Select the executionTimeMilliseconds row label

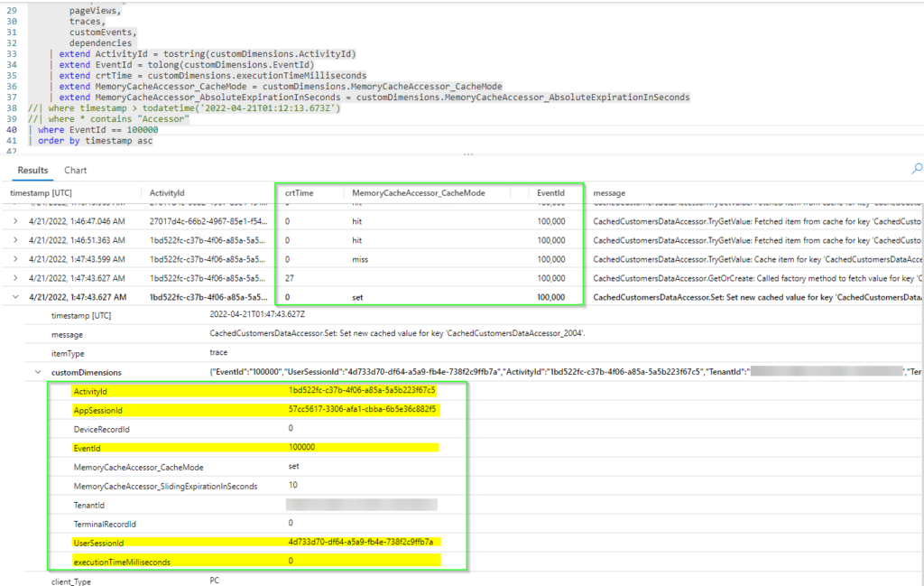pyautogui.click(x=122, y=563)
